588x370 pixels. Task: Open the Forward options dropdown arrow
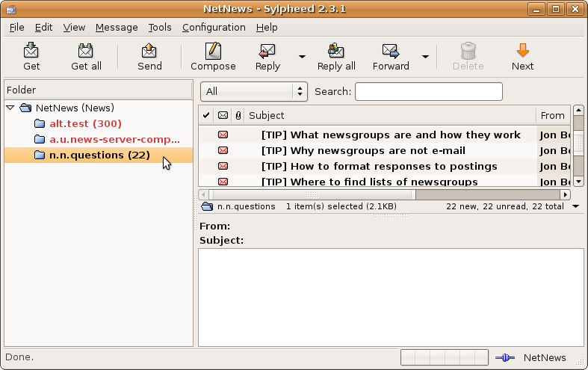point(425,56)
